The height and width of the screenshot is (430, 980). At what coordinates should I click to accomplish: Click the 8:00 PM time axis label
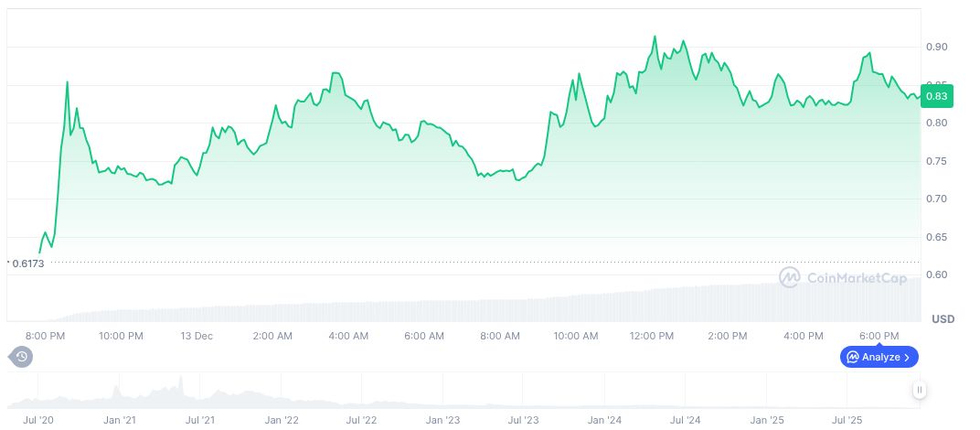pos(44,336)
